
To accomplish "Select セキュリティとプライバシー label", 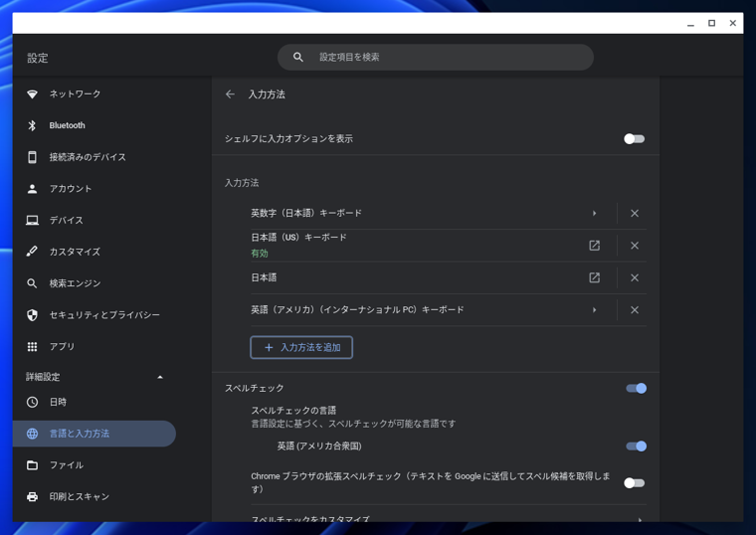I will (x=104, y=314).
